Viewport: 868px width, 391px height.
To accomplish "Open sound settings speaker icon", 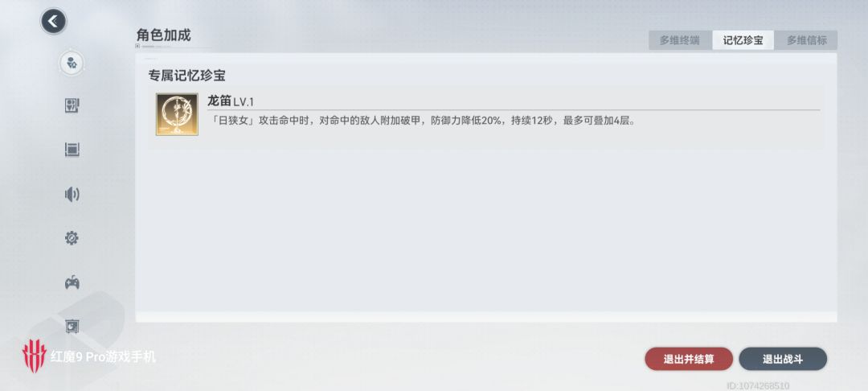I will coord(72,194).
